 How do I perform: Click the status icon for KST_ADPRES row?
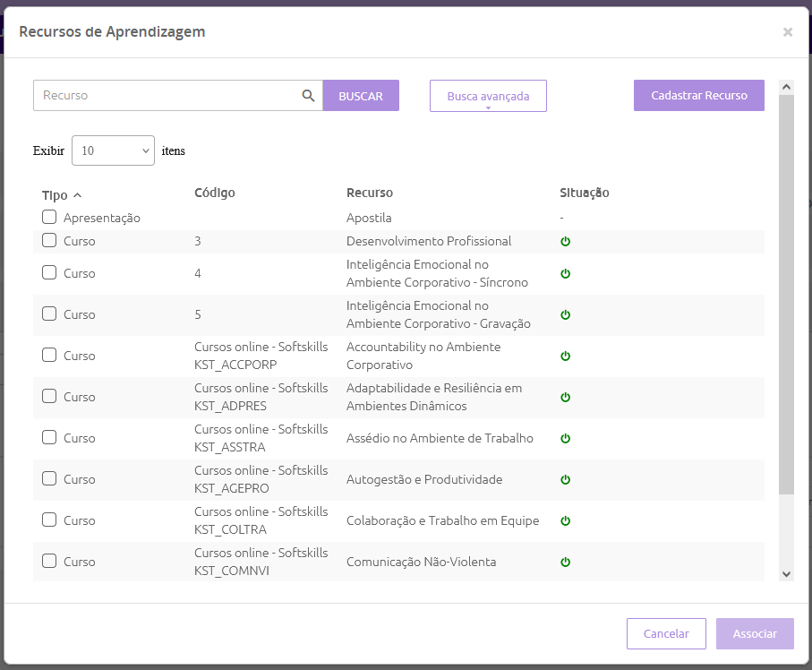click(566, 398)
